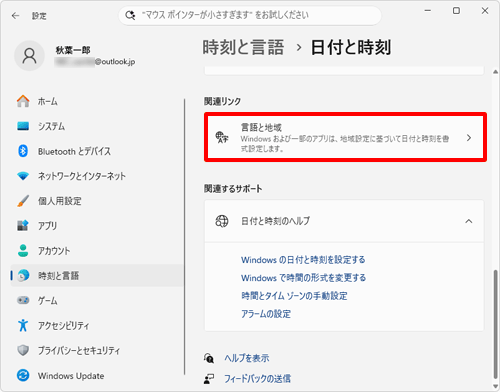
Task: Click the search magnifier icon
Action: click(x=130, y=15)
